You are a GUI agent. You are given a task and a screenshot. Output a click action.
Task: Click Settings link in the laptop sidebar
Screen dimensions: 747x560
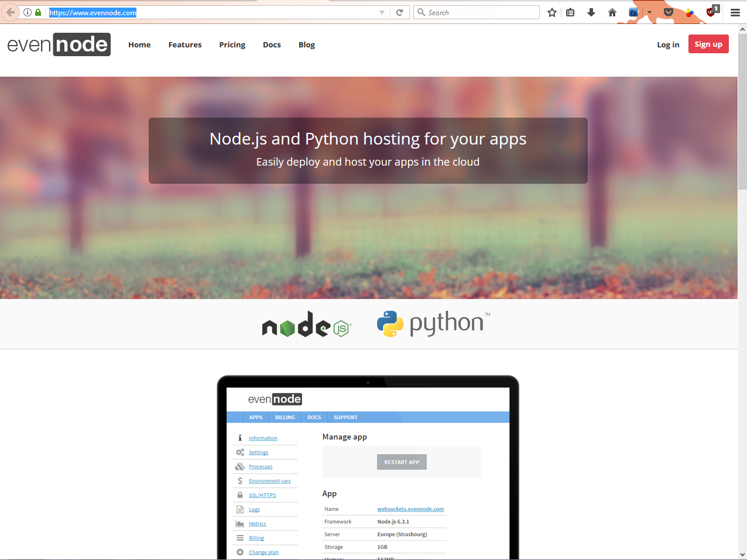point(258,452)
